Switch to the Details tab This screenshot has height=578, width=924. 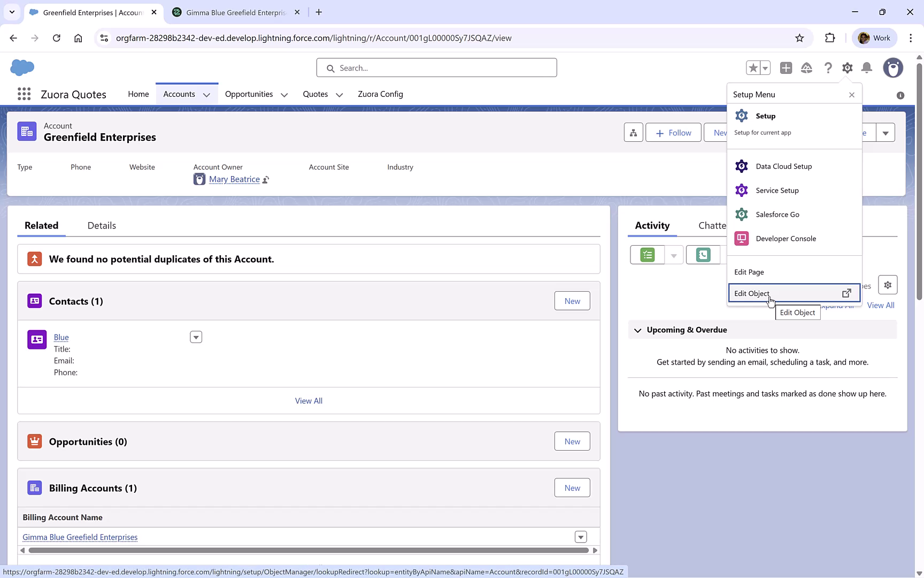101,225
